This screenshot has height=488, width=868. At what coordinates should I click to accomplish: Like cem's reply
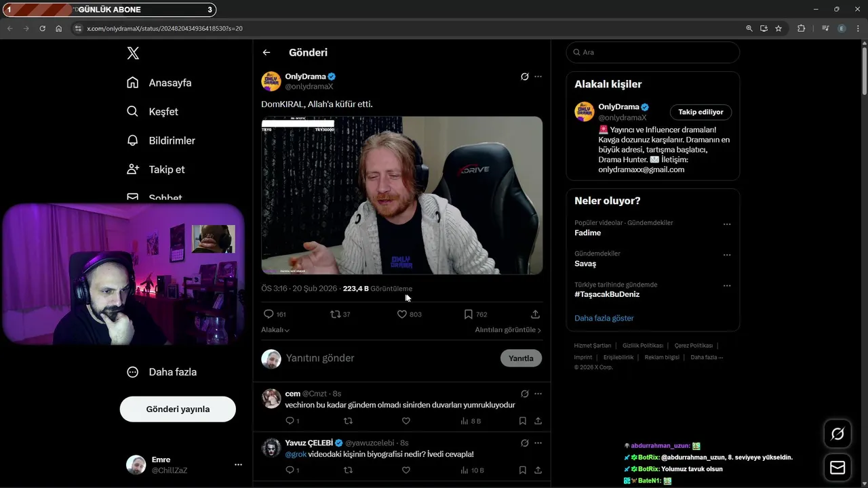(x=406, y=421)
